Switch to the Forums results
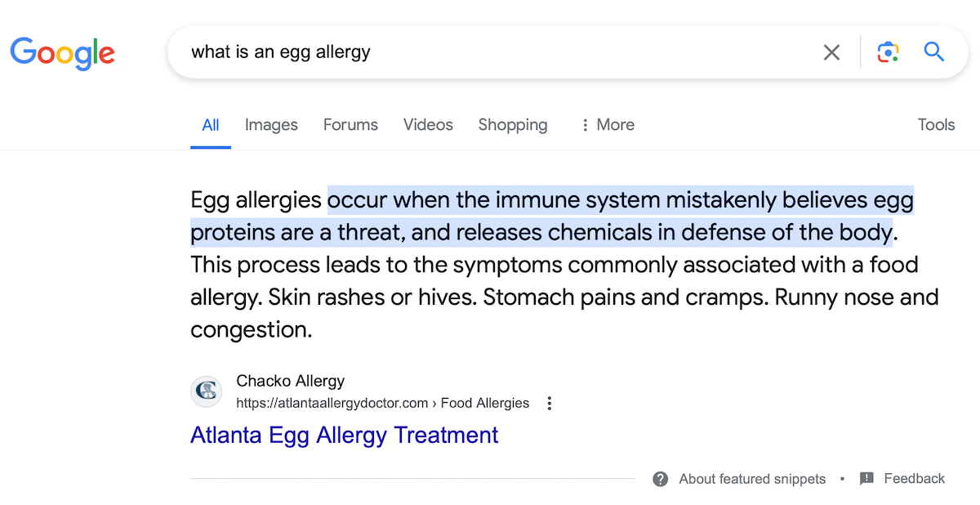The width and height of the screenshot is (980, 505). [x=350, y=124]
